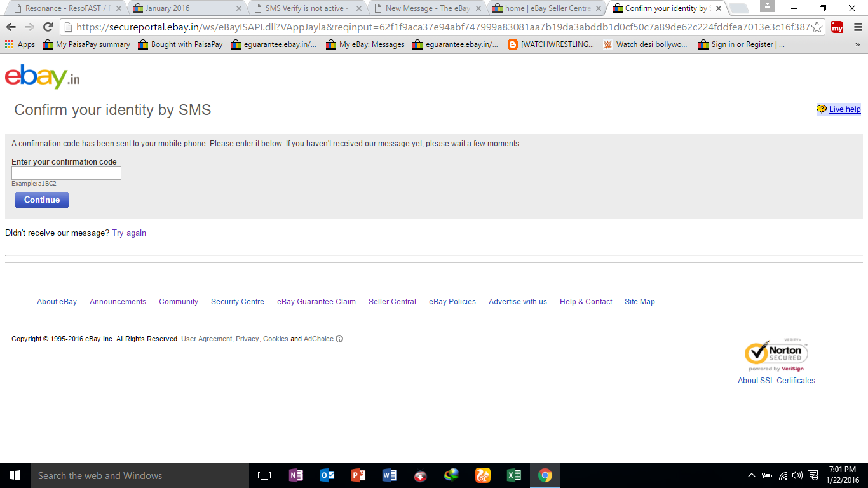This screenshot has height=488, width=868.
Task: Click the browser forward arrow
Action: tap(29, 27)
